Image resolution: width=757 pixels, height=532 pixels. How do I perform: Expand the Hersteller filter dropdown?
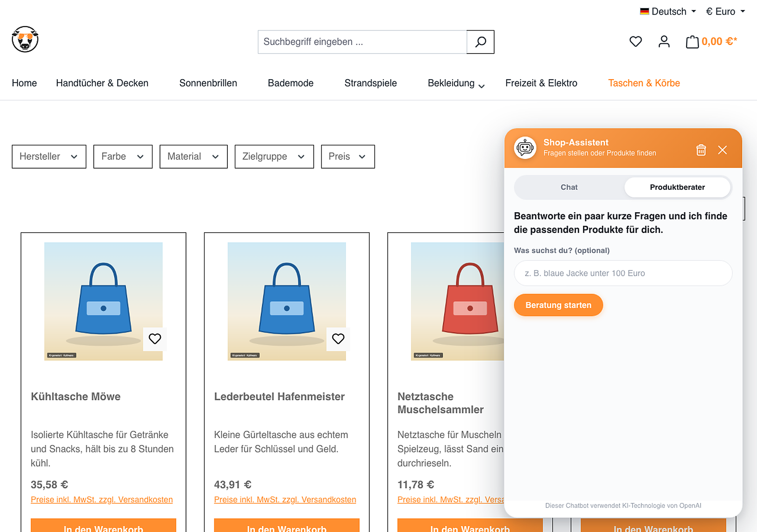click(x=49, y=157)
